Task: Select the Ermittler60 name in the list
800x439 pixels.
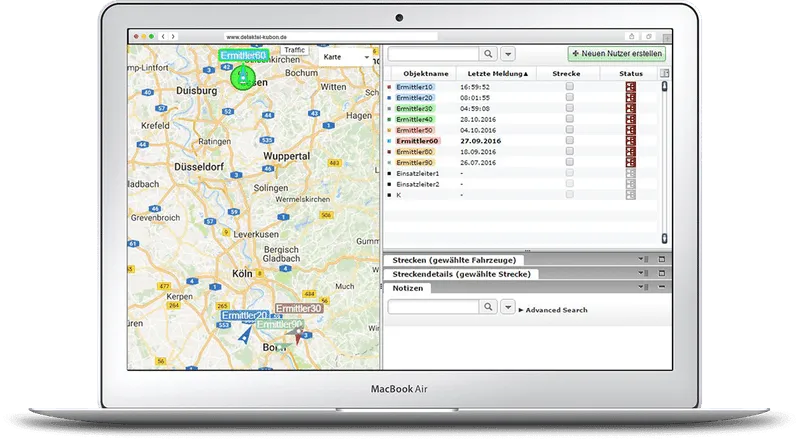Action: pos(417,141)
